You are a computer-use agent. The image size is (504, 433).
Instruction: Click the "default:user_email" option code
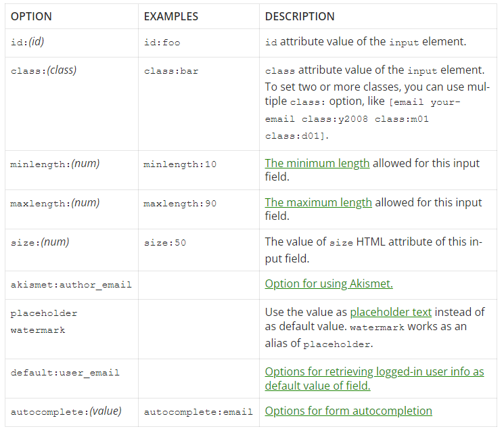click(x=65, y=372)
